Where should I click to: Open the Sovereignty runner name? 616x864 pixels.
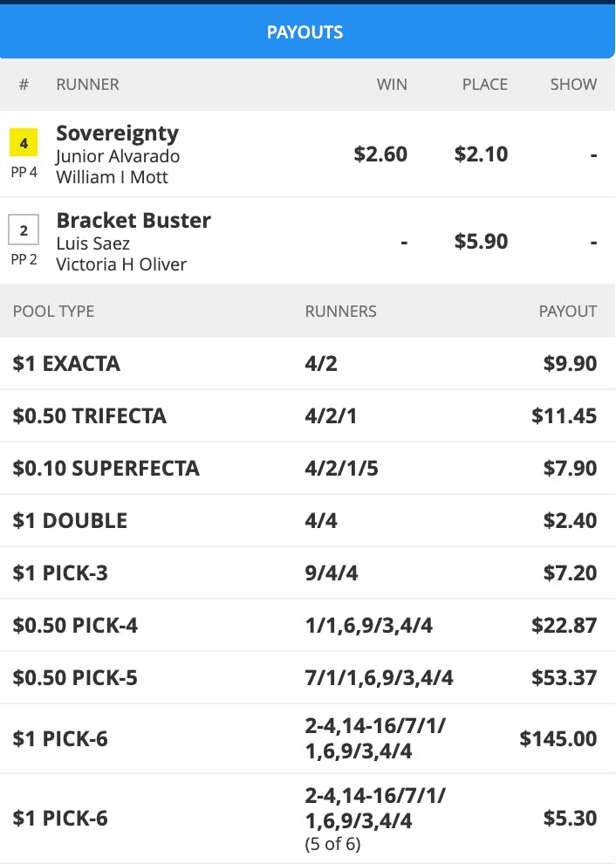[x=118, y=133]
